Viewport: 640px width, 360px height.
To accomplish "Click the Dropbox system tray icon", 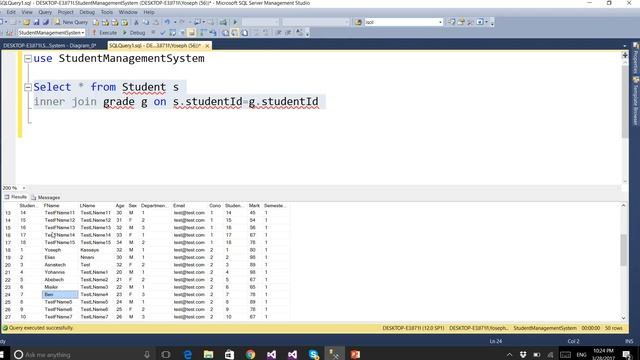I will coord(523,355).
